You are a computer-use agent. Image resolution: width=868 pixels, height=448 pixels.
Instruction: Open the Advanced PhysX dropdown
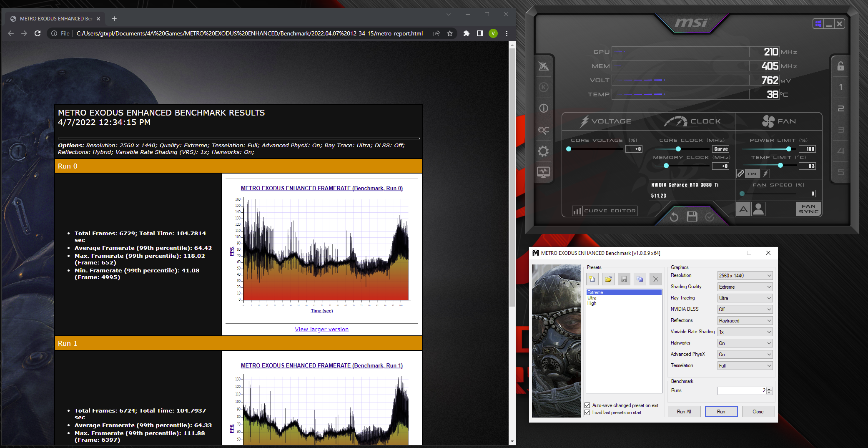click(x=745, y=355)
